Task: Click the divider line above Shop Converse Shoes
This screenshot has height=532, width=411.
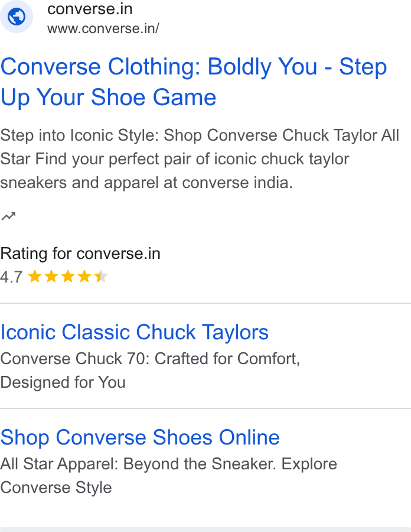Action: pos(206,408)
